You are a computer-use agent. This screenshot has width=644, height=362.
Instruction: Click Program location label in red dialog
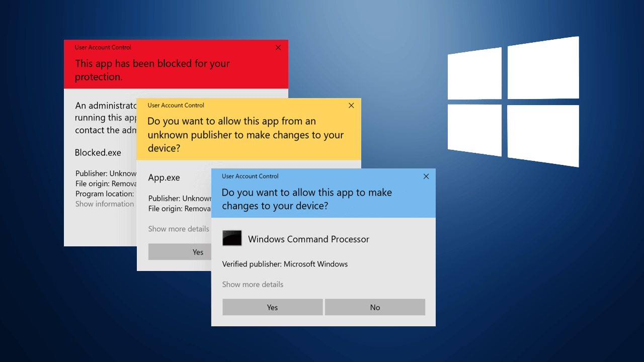(105, 194)
